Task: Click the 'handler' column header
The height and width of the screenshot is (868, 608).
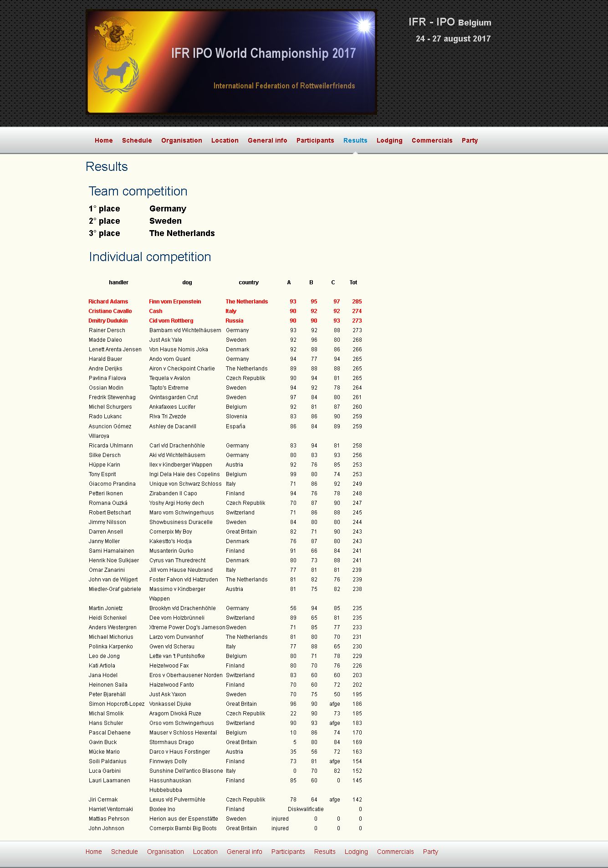Action: tap(118, 282)
